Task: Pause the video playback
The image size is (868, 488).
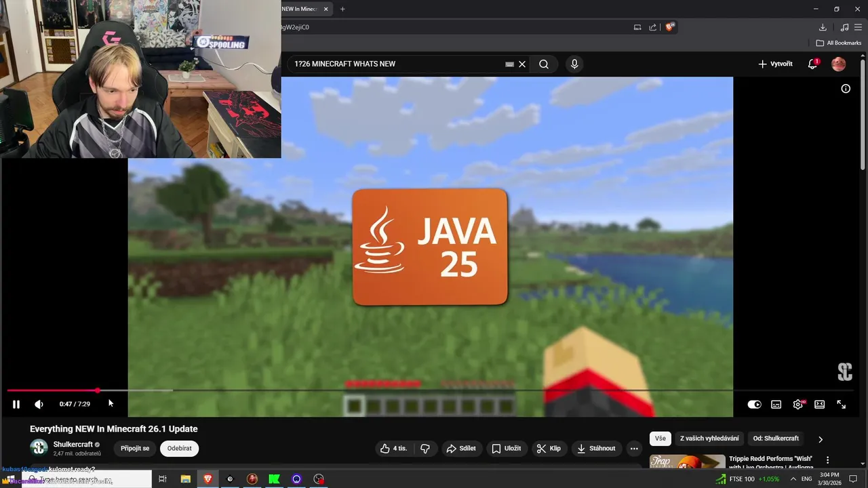Action: (x=16, y=404)
